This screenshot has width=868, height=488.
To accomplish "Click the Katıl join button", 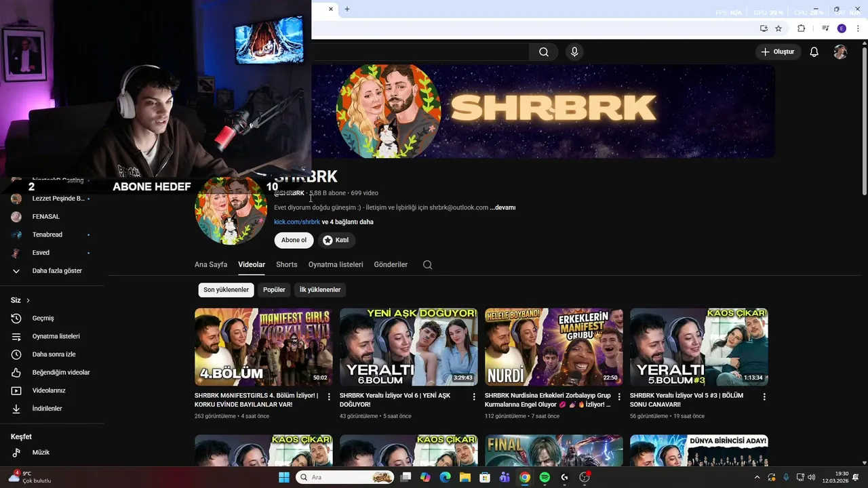I will point(336,240).
